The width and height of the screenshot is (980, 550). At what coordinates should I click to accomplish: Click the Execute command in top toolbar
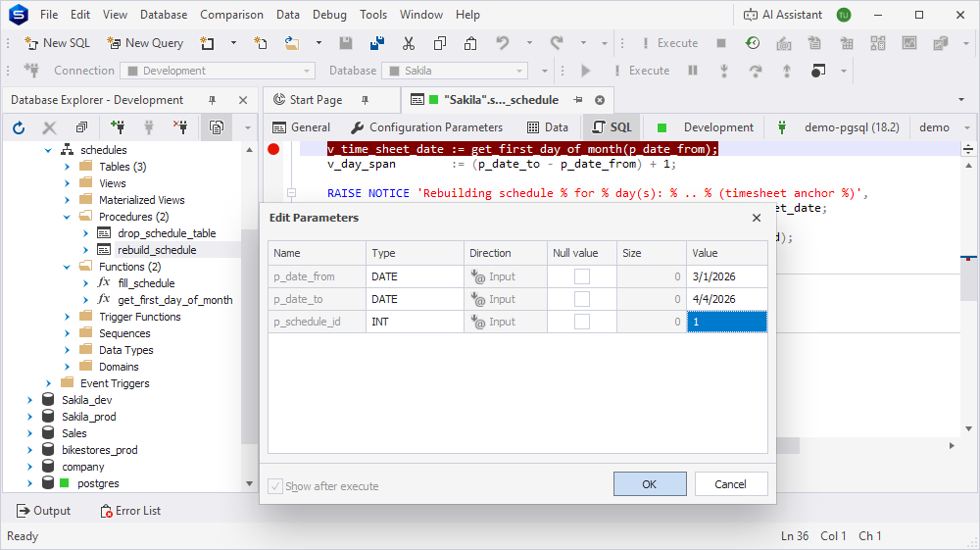[x=670, y=43]
